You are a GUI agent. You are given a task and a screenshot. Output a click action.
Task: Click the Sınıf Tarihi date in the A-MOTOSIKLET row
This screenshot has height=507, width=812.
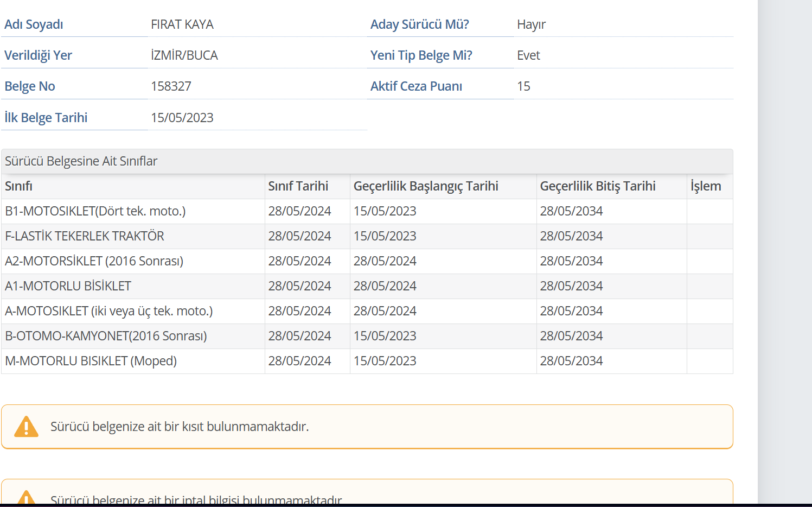[299, 311]
